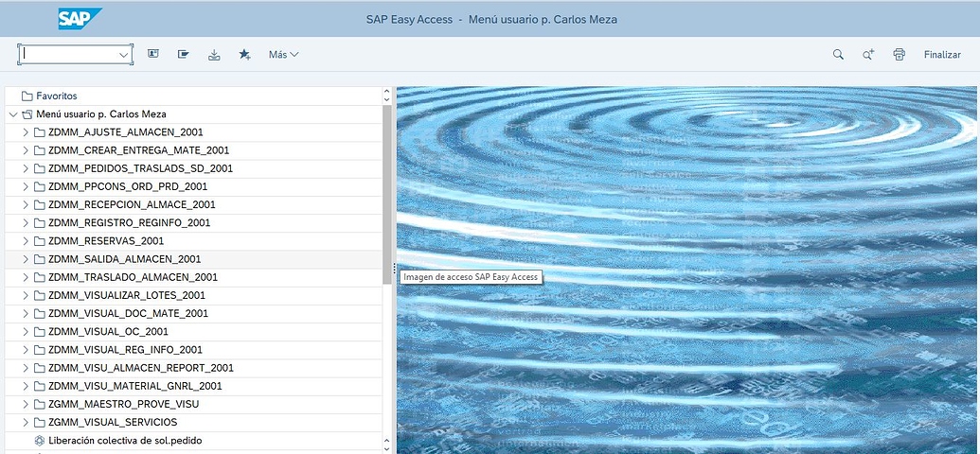Select ZDMM_VISUALIZAR_LOTES_2001 label text
The width and height of the screenshot is (980, 454).
[127, 295]
